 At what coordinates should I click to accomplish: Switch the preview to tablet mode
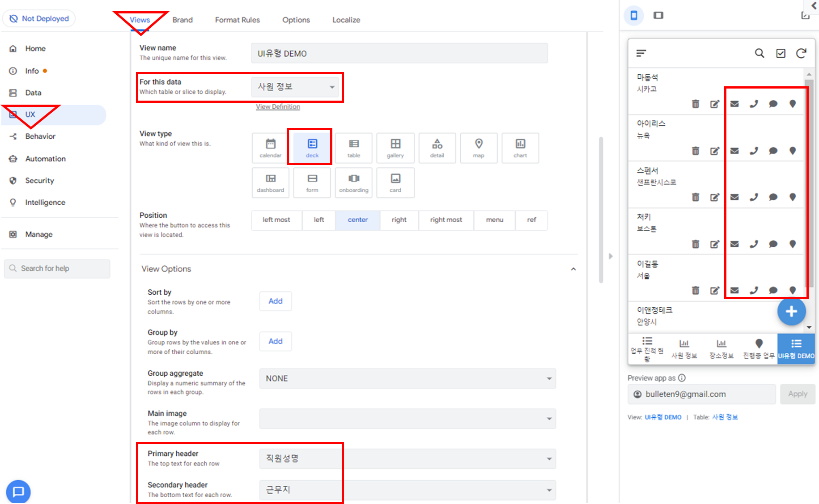(x=658, y=15)
